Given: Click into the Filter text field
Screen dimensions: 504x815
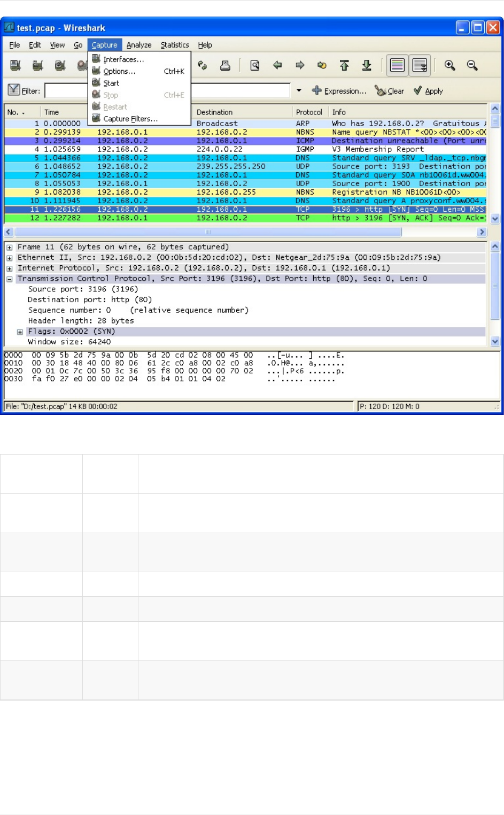Looking at the screenshot, I should click(x=167, y=90).
